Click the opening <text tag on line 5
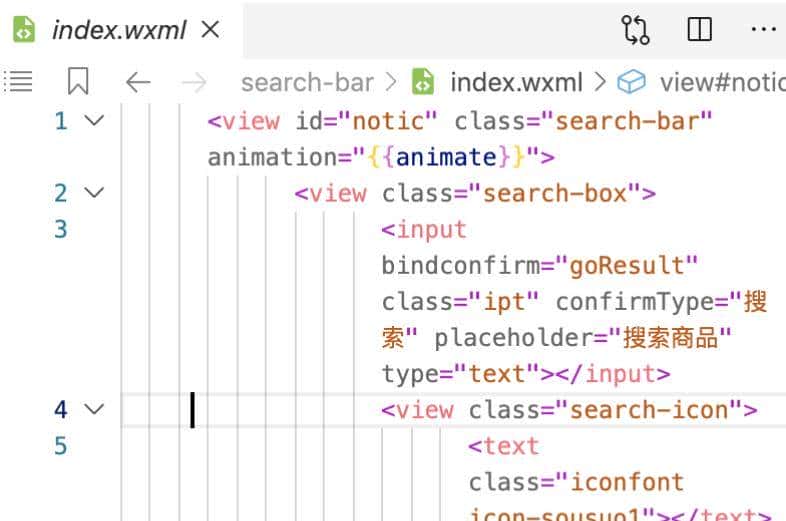Screen dimensions: 786x521 point(504,446)
